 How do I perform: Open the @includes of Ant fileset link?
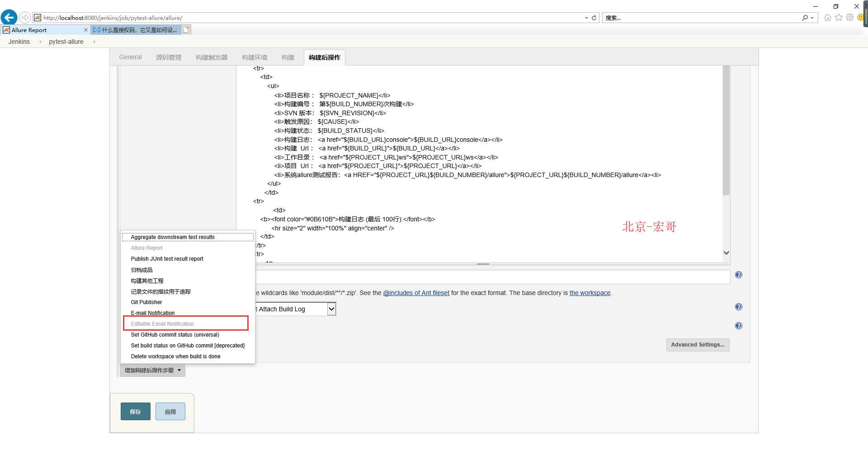(416, 293)
